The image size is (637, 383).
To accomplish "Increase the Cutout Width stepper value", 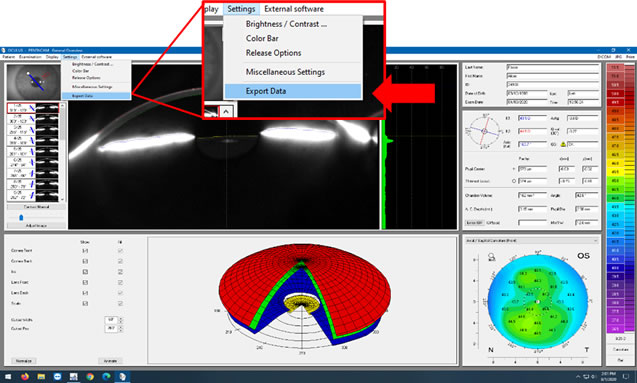I will pyautogui.click(x=121, y=318).
